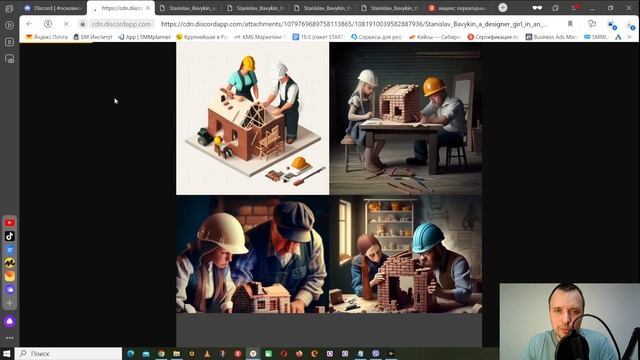Click the cdn.discordapp.com domain field

[121, 24]
